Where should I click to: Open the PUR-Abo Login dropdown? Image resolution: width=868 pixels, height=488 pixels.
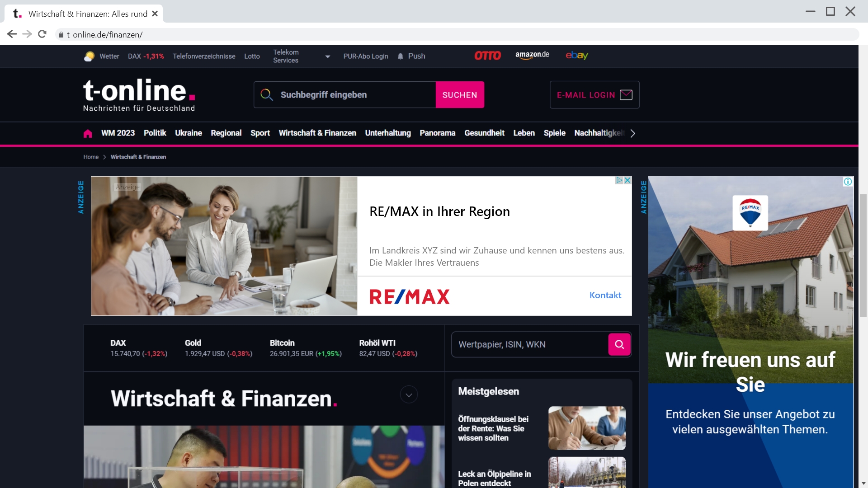tap(365, 56)
